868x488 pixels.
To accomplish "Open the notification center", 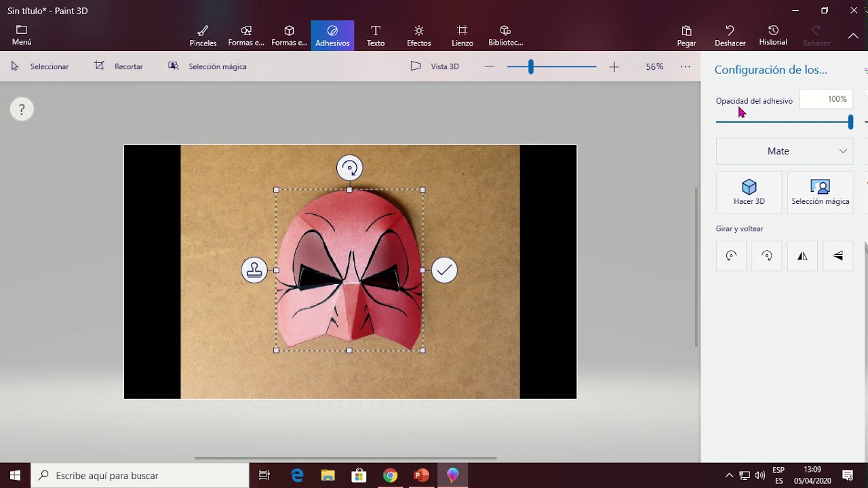I will (x=848, y=475).
